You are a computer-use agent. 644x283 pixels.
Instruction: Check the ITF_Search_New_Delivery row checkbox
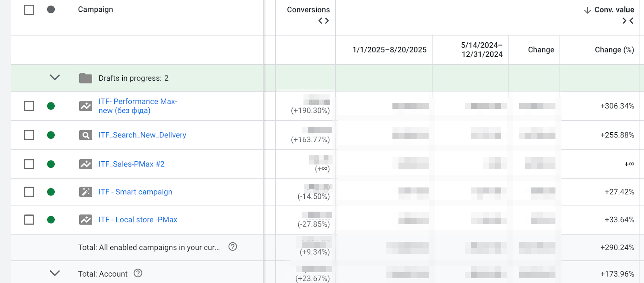point(29,135)
